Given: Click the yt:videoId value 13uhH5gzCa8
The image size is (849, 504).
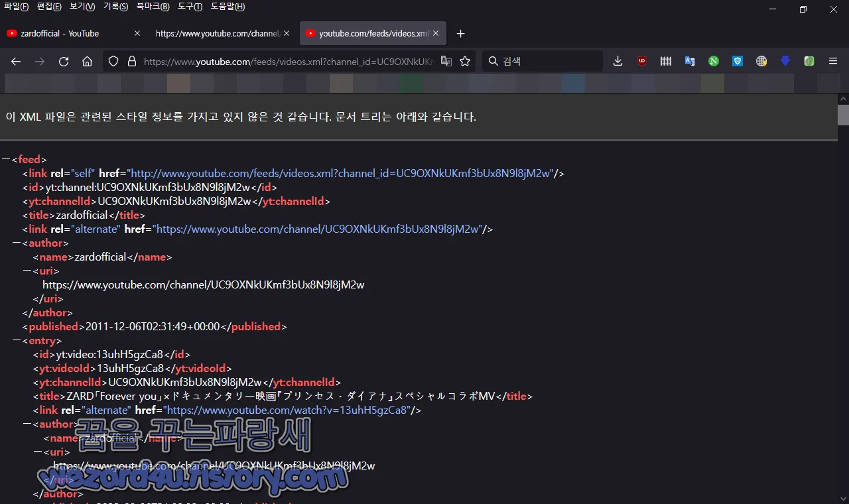Looking at the screenshot, I should [x=130, y=369].
